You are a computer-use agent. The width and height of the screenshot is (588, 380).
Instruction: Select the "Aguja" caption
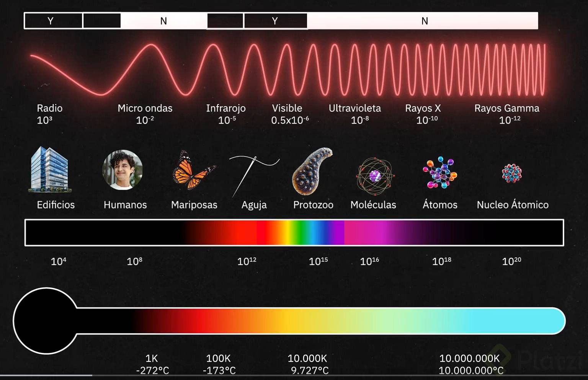tap(254, 205)
